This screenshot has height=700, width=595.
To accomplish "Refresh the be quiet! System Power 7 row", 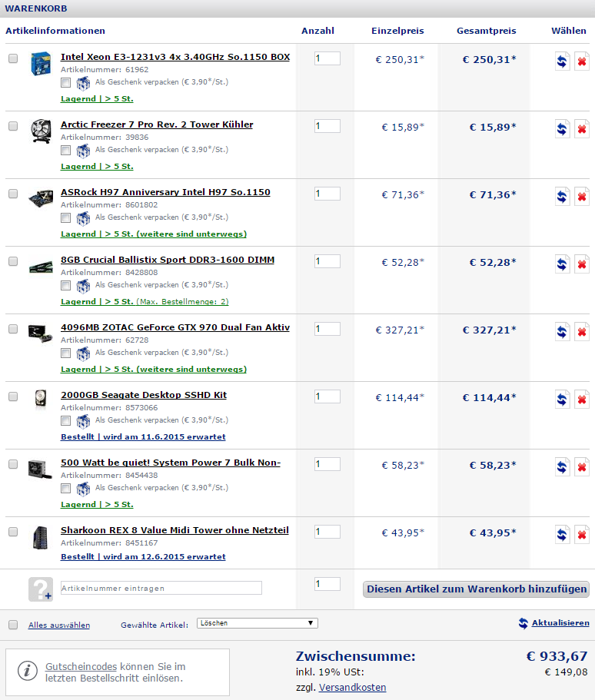I will click(x=563, y=467).
